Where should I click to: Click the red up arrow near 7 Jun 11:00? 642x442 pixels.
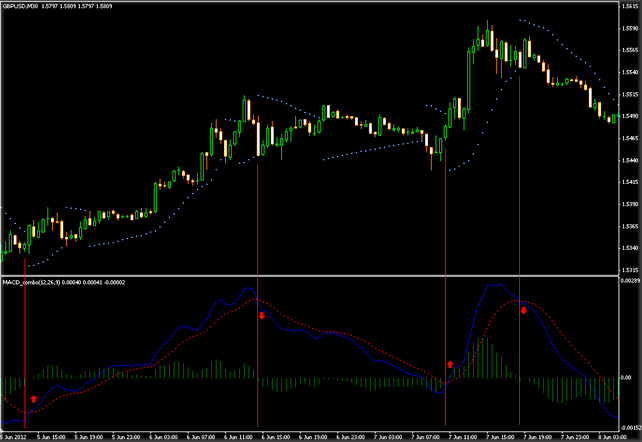[450, 364]
